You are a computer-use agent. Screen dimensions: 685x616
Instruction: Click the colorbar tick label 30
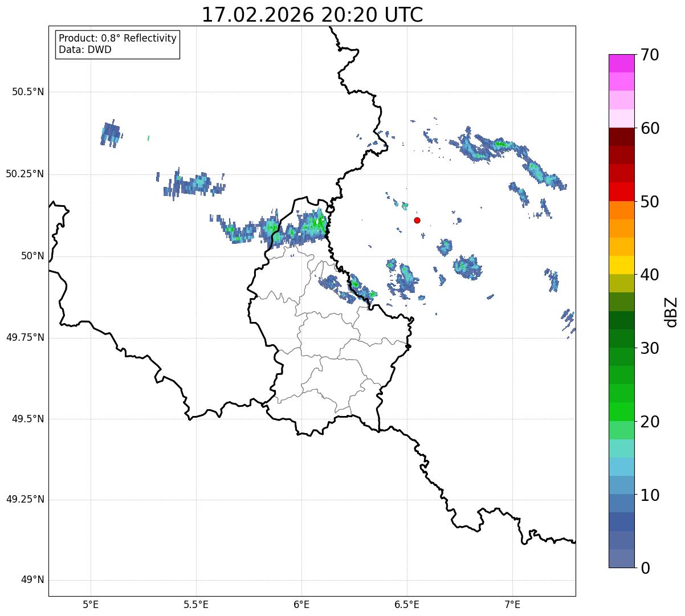tap(650, 348)
